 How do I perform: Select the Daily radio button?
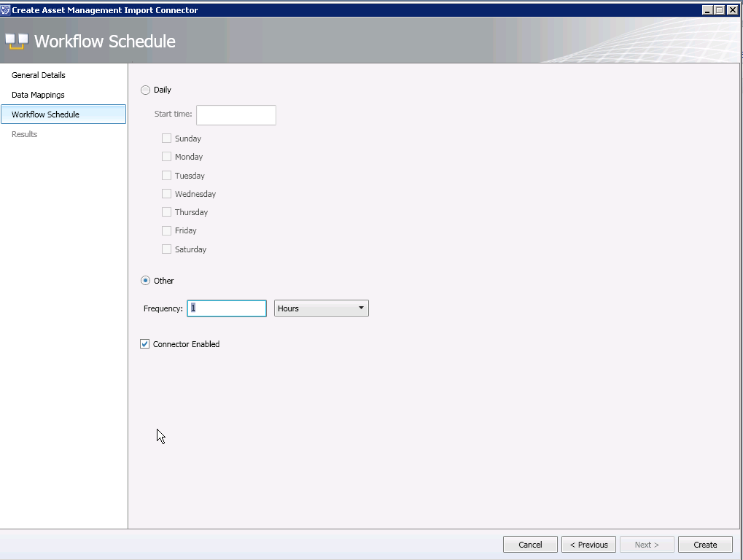click(145, 90)
